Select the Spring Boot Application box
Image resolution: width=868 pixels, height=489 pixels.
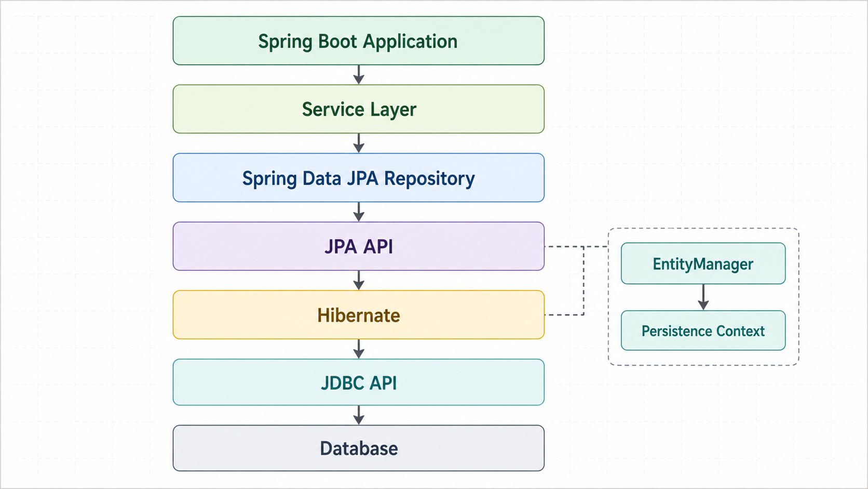358,41
